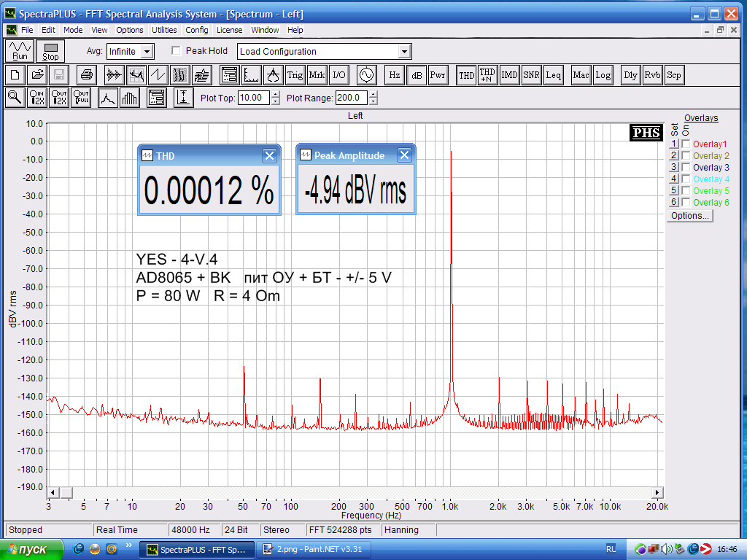Select the magnifier zoom tool
Image resolution: width=747 pixels, height=560 pixels.
point(15,98)
